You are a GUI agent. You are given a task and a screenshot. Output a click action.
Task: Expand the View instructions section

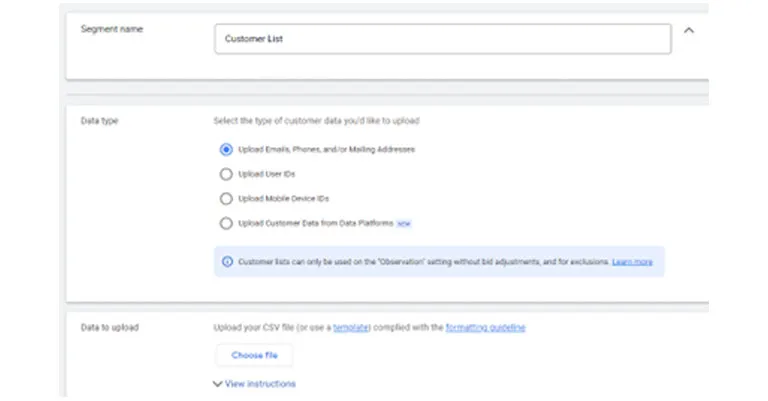[260, 384]
